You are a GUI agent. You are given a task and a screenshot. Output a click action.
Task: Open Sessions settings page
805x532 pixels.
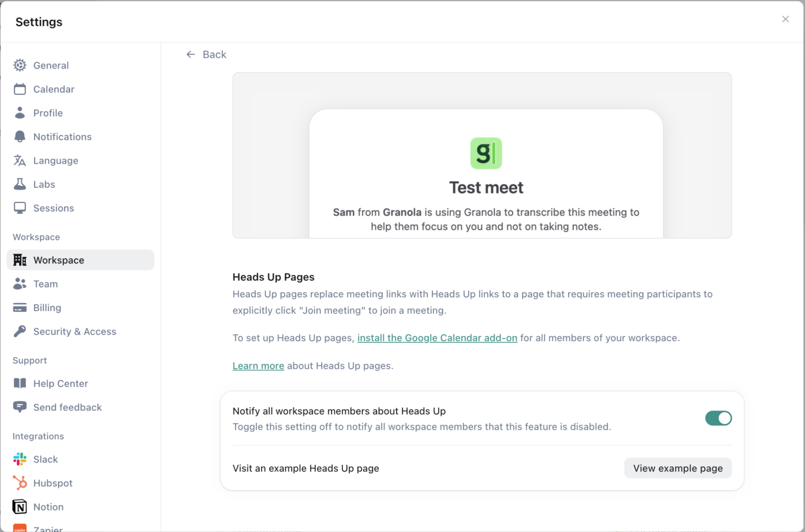click(x=53, y=208)
